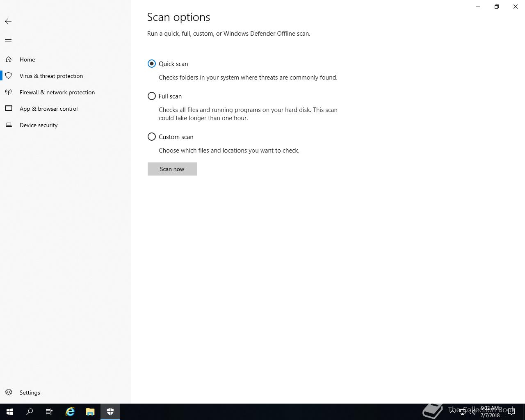Open Task View on the taskbar

coord(49,412)
